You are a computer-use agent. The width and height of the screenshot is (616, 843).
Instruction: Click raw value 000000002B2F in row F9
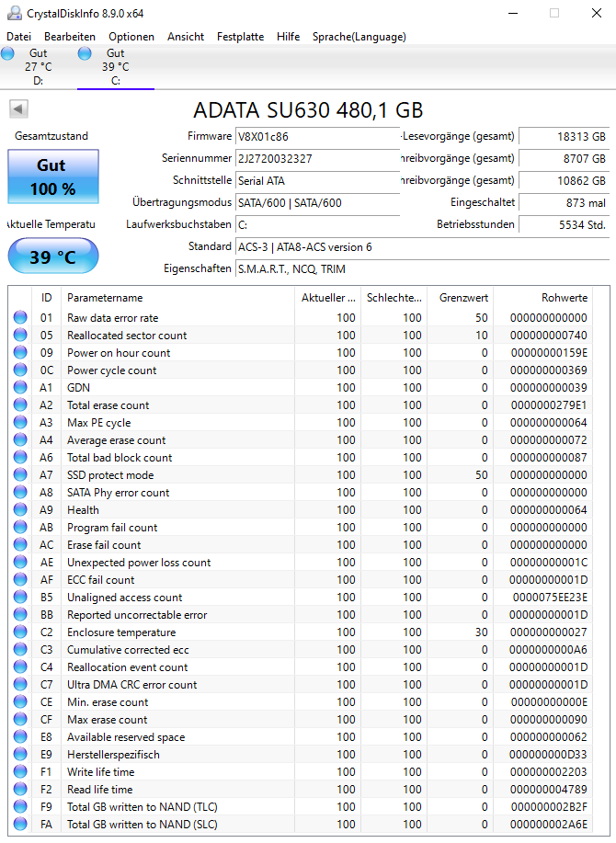click(549, 807)
